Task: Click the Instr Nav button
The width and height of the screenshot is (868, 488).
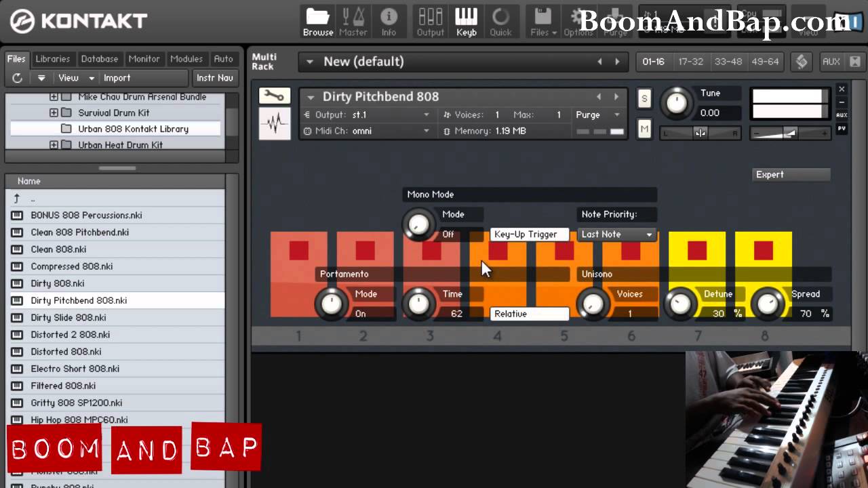Action: coord(215,78)
